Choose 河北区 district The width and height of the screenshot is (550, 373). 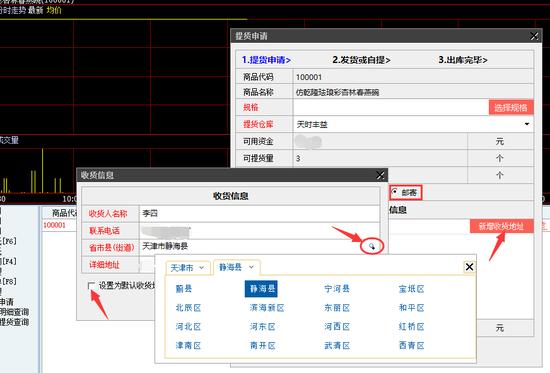(x=188, y=327)
